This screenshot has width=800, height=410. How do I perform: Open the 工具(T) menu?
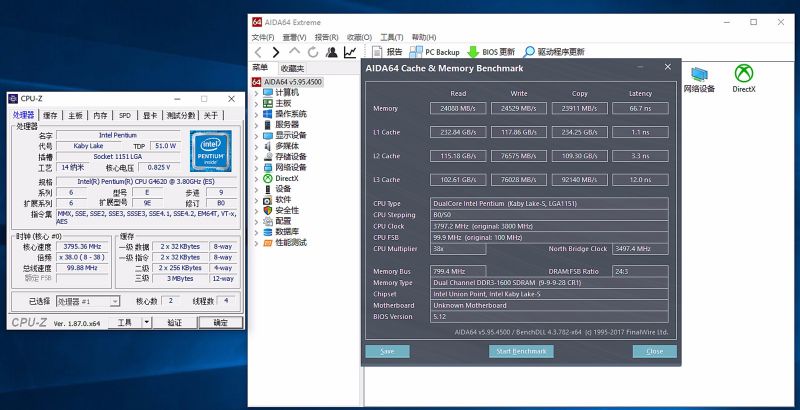point(392,37)
